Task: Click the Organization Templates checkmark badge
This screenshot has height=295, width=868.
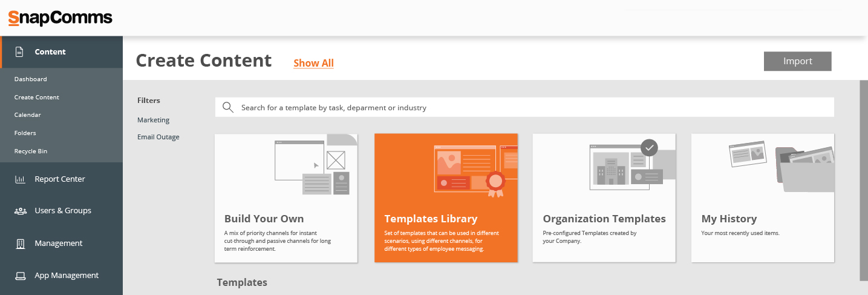Action: tap(649, 147)
